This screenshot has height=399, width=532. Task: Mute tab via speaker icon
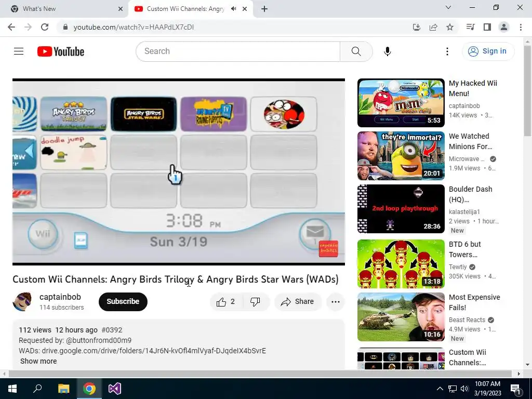pyautogui.click(x=233, y=9)
